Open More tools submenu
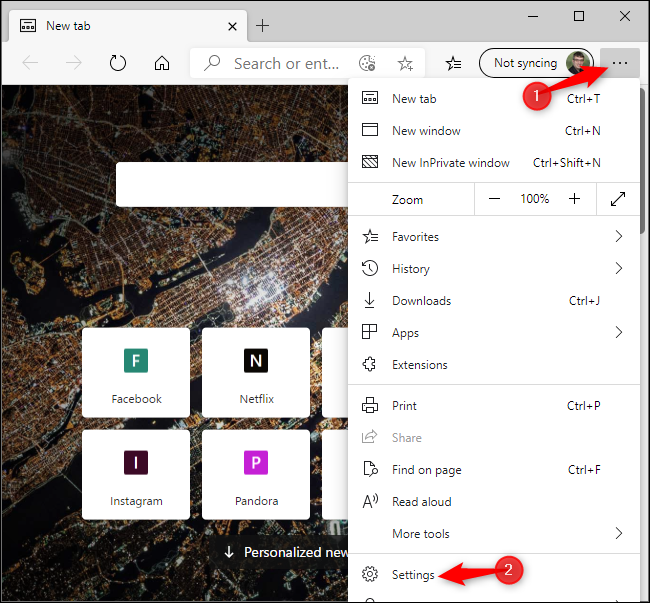The height and width of the screenshot is (603, 650). click(x=494, y=533)
